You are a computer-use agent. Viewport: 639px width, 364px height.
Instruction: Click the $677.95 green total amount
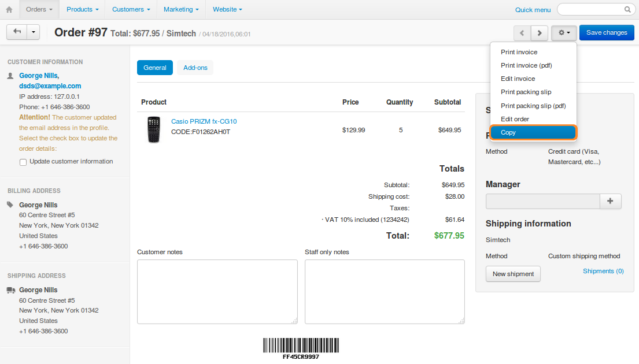(449, 236)
